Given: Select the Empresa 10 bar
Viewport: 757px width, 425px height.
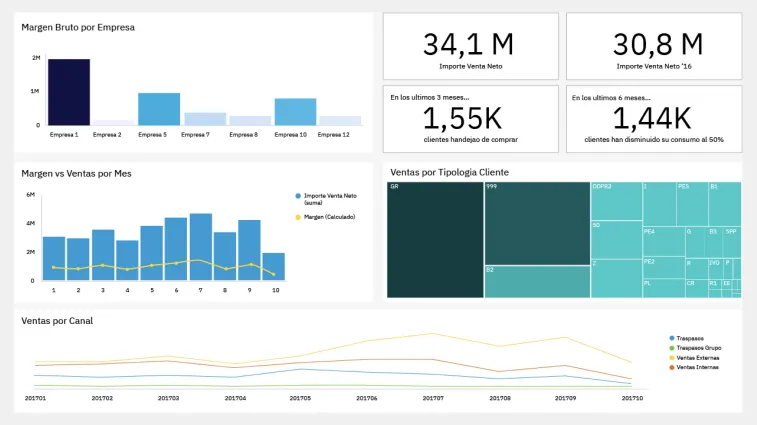Looking at the screenshot, I should pos(295,112).
